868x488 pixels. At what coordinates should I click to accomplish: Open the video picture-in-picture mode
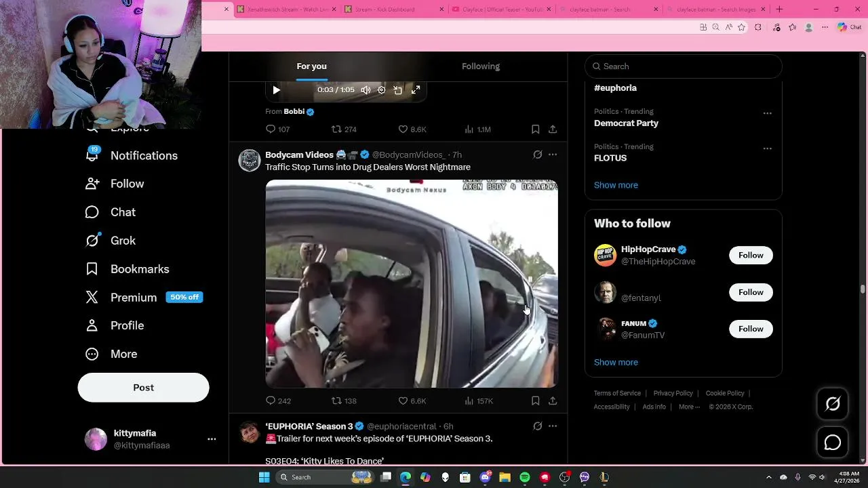click(x=398, y=89)
